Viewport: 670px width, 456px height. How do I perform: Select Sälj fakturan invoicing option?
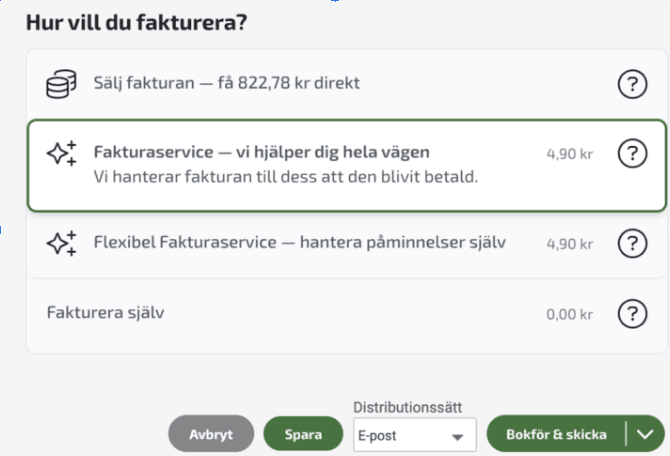tap(226, 84)
